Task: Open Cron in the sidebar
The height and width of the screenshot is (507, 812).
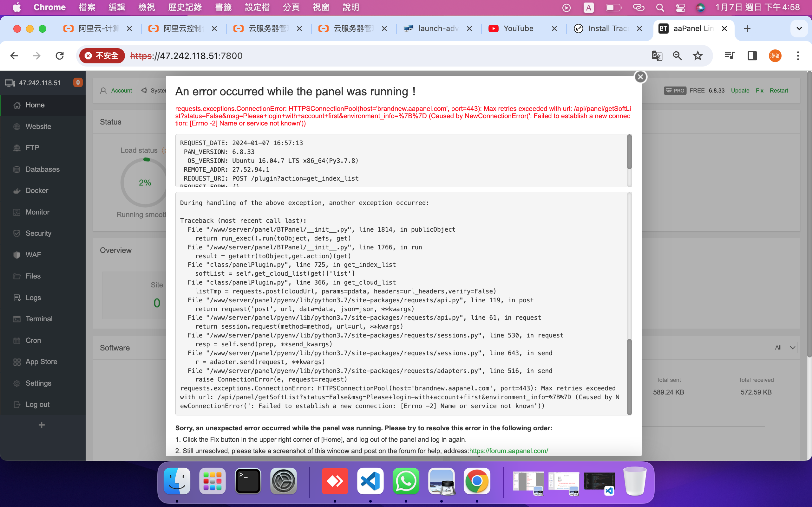Action: tap(33, 340)
